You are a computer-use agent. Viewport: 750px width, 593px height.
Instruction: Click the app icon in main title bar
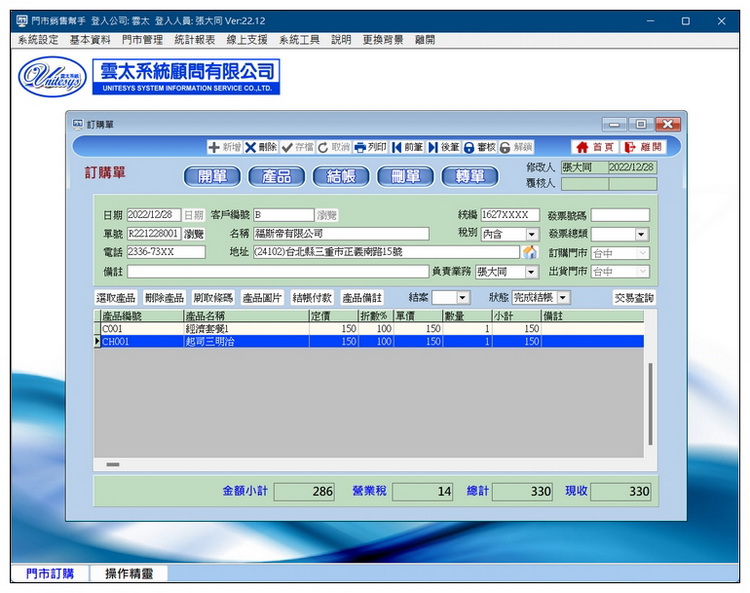(22, 21)
